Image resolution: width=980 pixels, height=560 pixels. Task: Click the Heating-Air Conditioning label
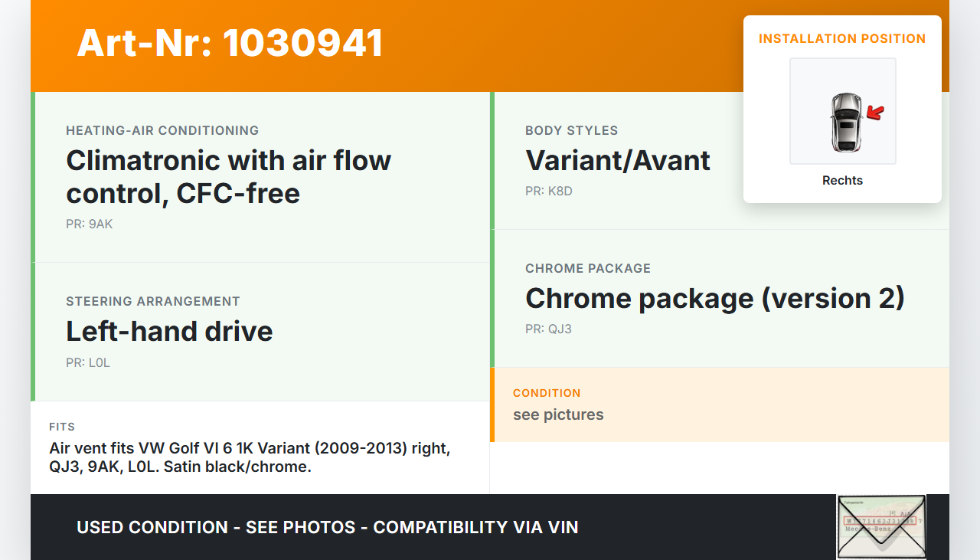(162, 130)
